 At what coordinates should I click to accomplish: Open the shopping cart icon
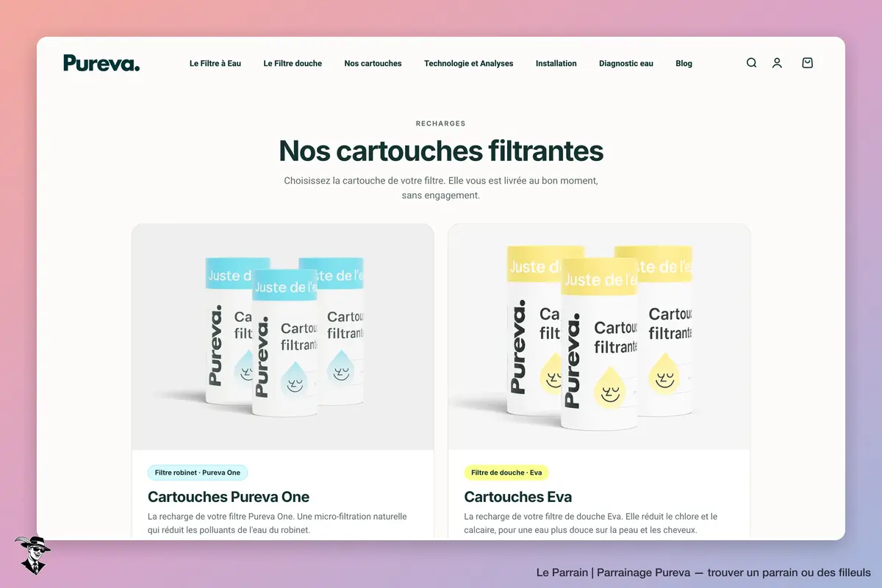click(807, 63)
